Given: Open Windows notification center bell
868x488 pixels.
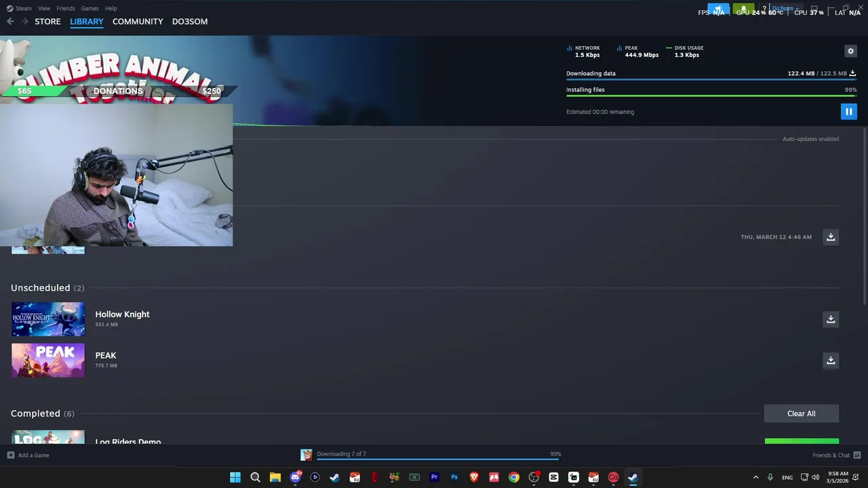Looking at the screenshot, I should pyautogui.click(x=856, y=477).
